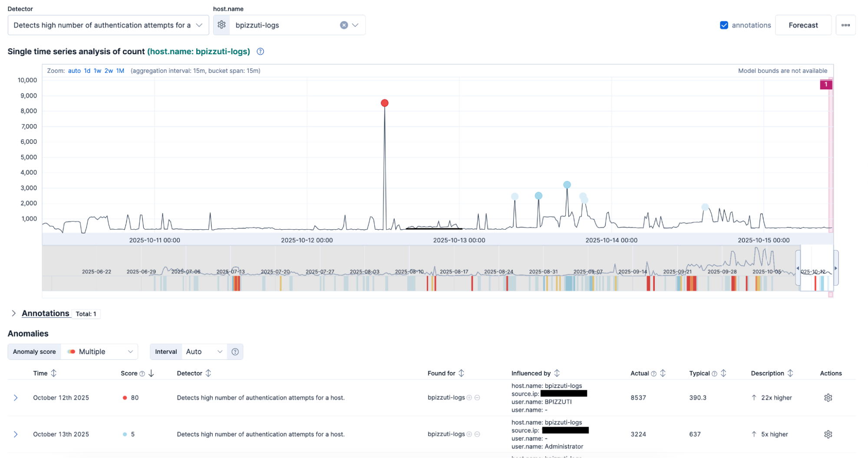Expand the October 12th anomaly row
868x458 pixels.
pyautogui.click(x=16, y=397)
